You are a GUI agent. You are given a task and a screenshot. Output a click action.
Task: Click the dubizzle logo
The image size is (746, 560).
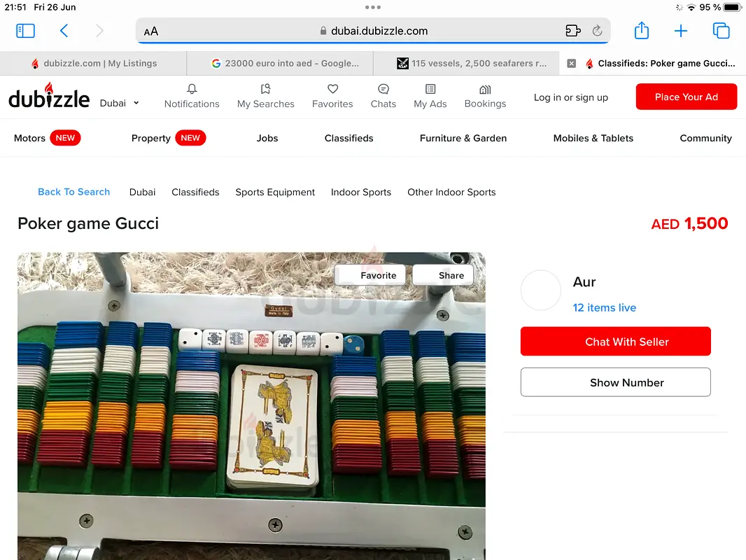49,97
